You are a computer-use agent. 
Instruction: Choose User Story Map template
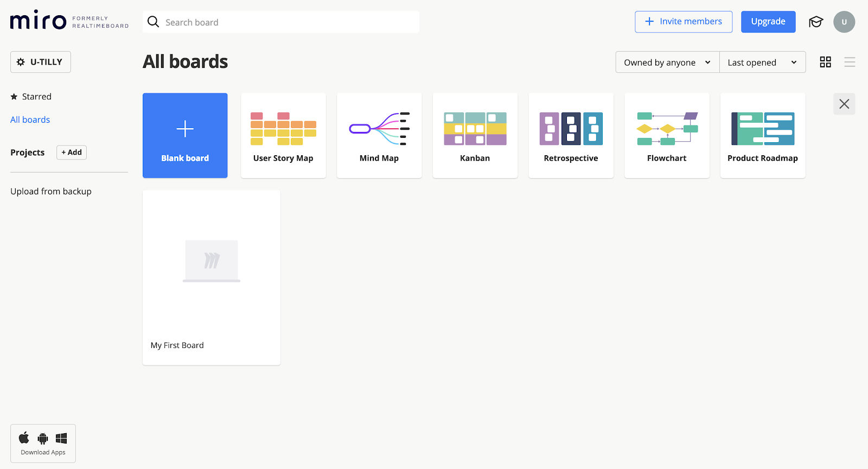click(x=283, y=135)
